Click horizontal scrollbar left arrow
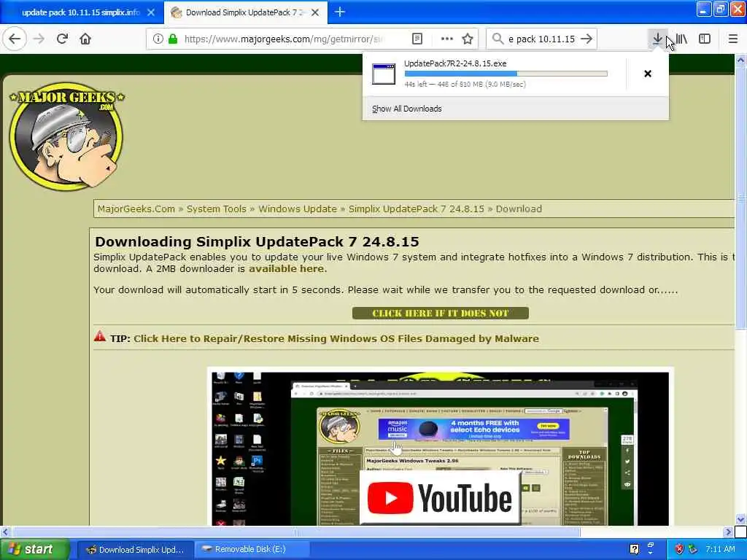Image resolution: width=747 pixels, height=560 pixels. 5,532
